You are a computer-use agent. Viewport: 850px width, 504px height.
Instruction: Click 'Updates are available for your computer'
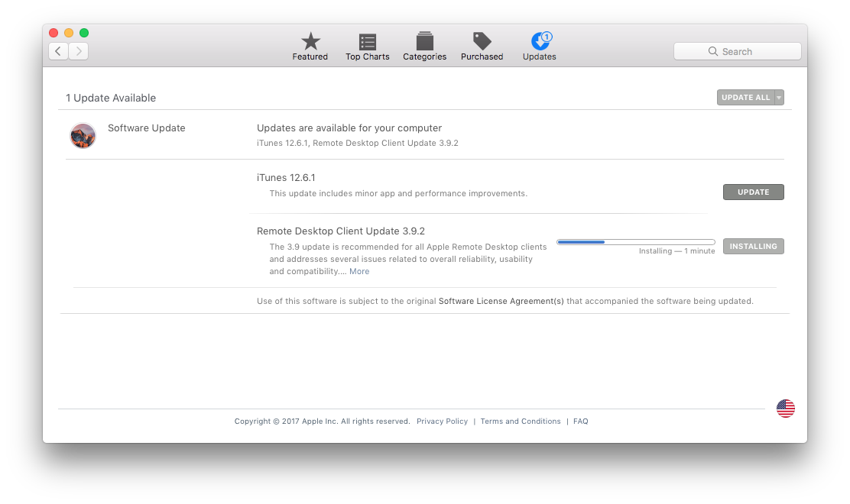349,128
